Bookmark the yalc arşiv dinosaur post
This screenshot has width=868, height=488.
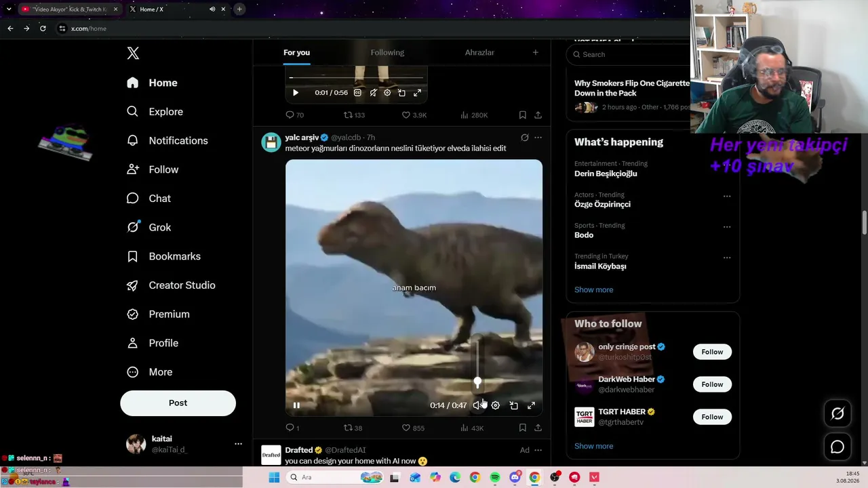(522, 428)
